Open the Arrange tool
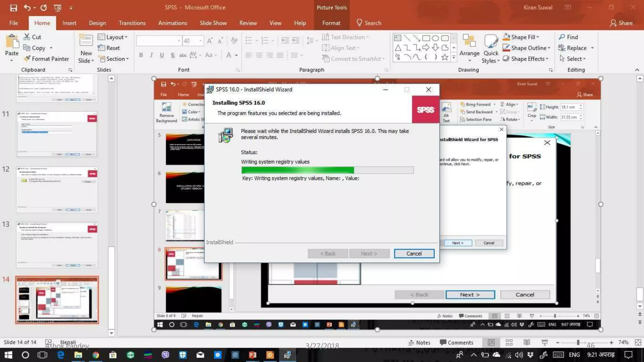This screenshot has width=644, height=362. 469,47
